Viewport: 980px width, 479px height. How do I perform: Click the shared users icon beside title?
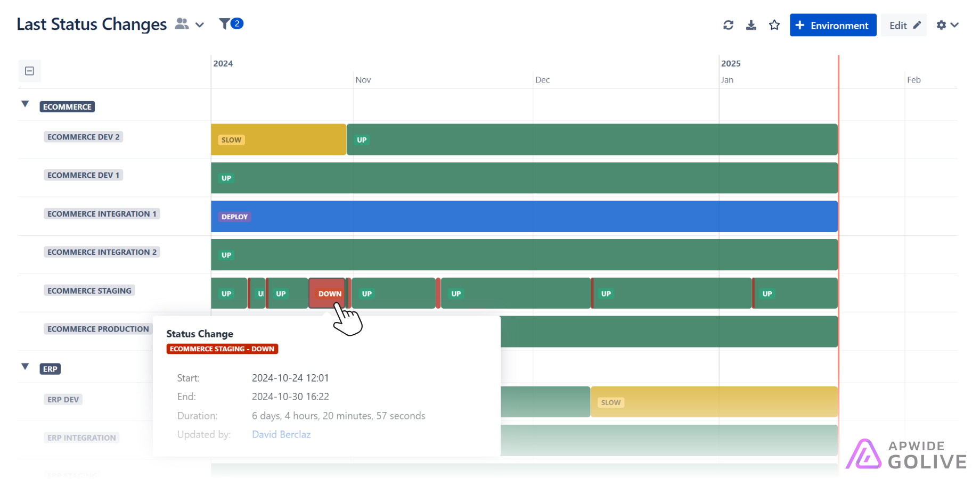(x=182, y=24)
